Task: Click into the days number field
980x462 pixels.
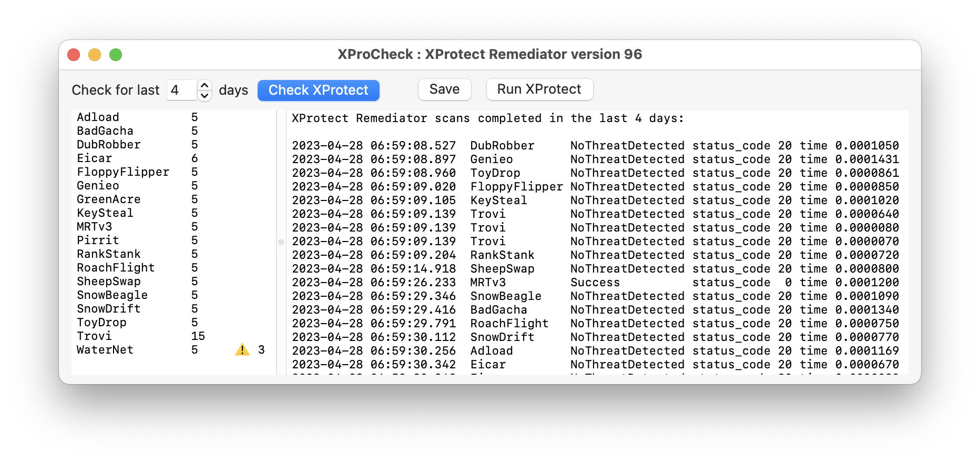Action: click(x=181, y=90)
